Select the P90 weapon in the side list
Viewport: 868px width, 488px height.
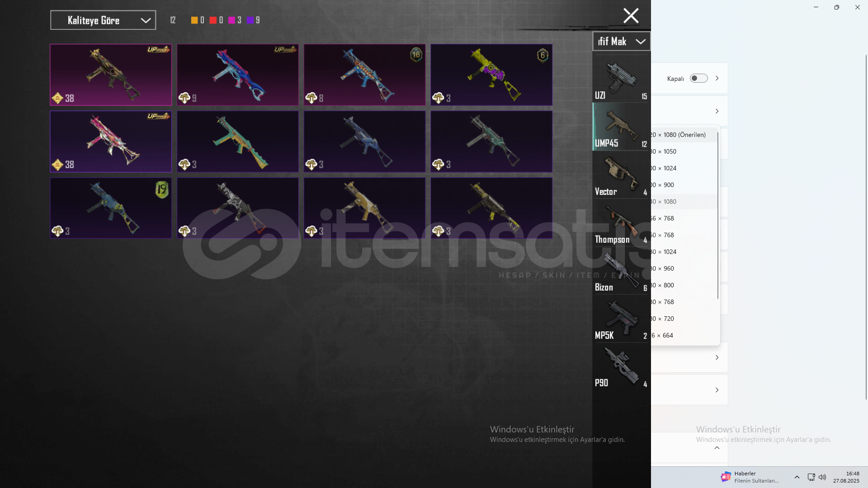621,366
